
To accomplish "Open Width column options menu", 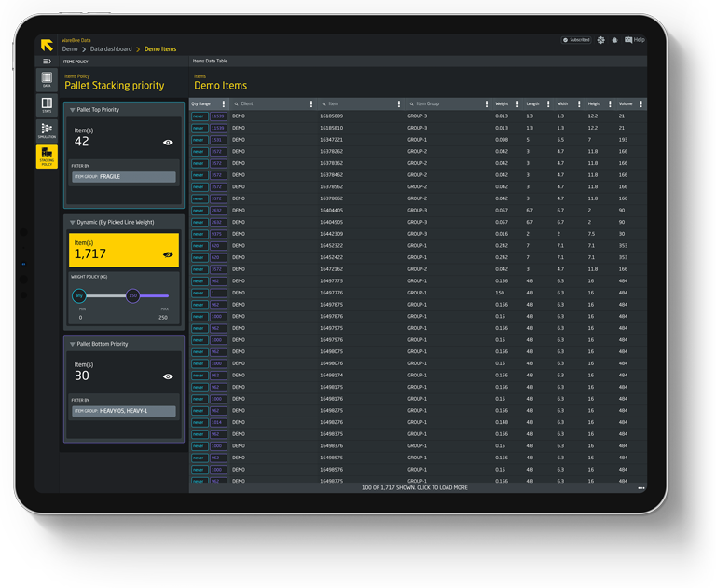I will point(579,104).
